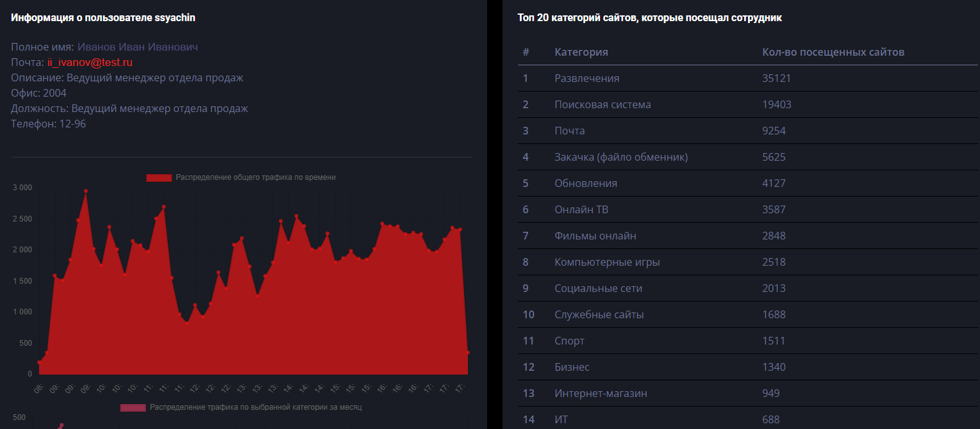The image size is (980, 429).
Task: Click the Телефон: 12-96 line
Action: point(49,124)
